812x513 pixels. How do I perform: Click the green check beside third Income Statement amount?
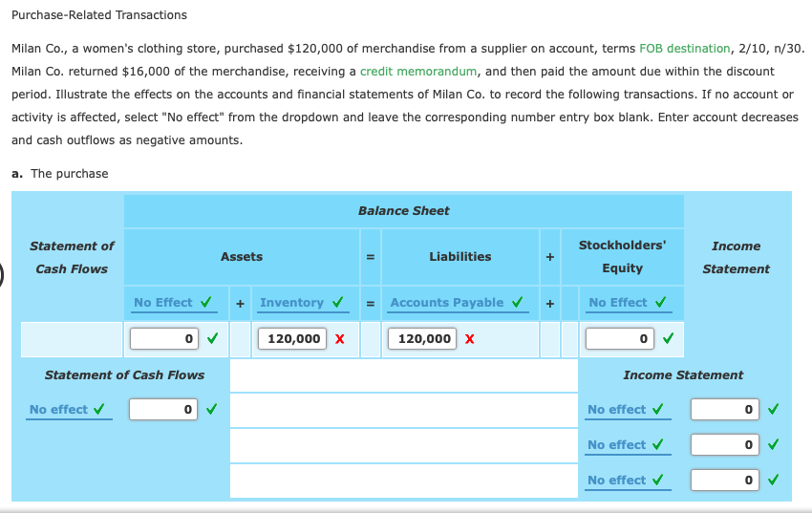click(x=773, y=480)
